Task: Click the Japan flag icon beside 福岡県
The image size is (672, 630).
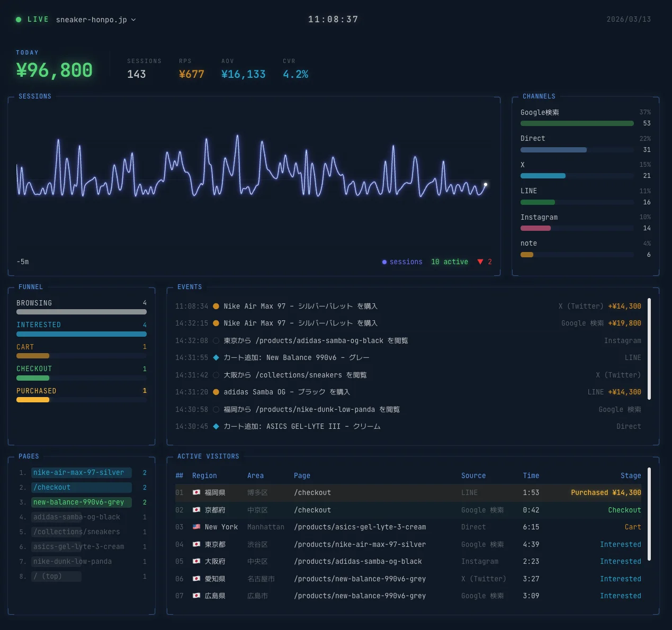Action: pos(196,492)
